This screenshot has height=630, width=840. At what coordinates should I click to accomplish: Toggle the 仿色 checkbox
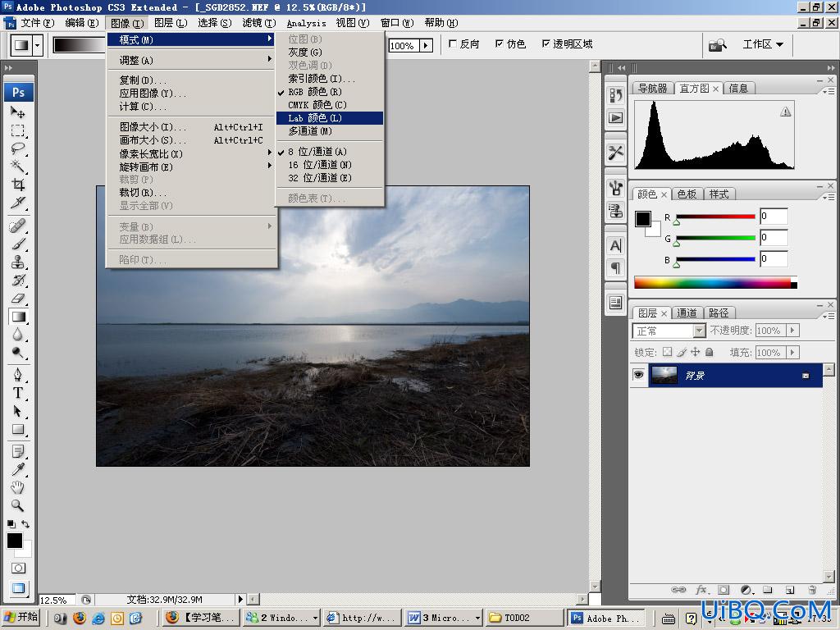point(500,44)
